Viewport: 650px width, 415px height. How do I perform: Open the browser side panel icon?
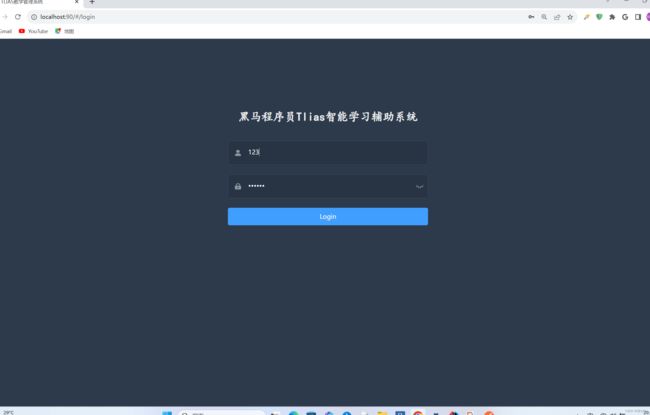(638, 17)
